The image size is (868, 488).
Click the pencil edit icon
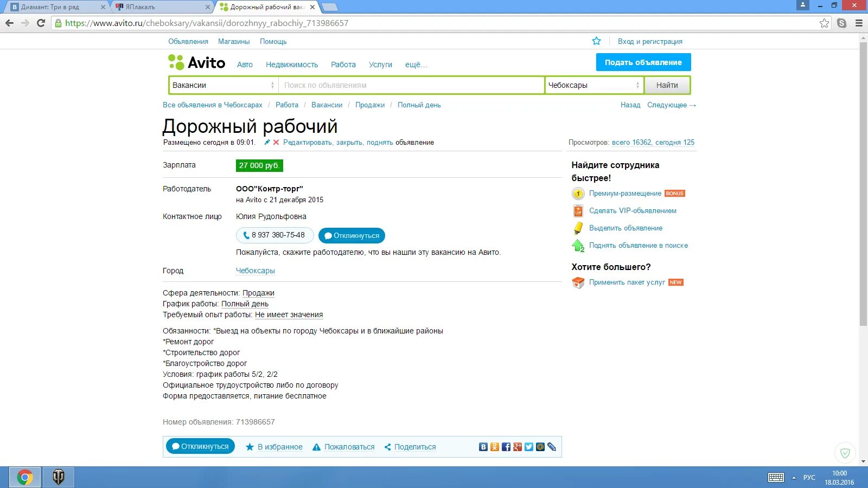coord(267,142)
